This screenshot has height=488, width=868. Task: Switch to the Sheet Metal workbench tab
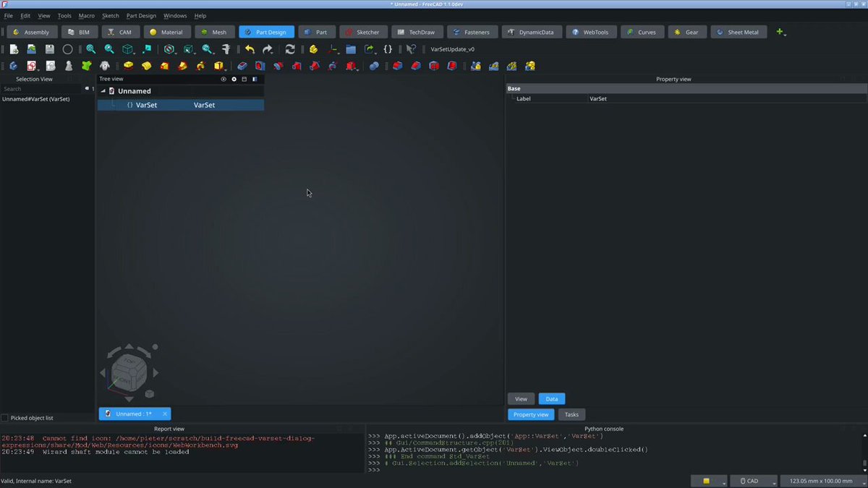click(739, 32)
